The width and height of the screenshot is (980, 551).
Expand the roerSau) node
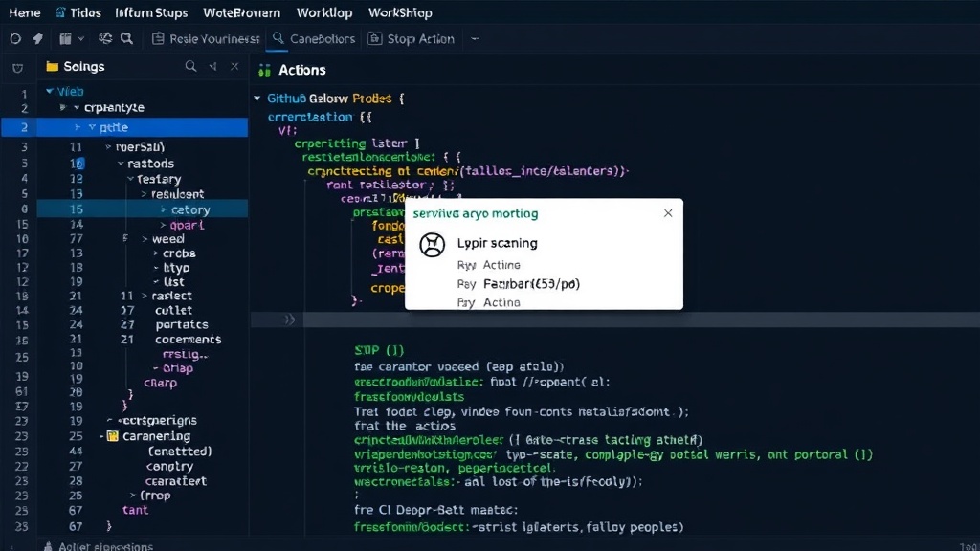tap(108, 147)
